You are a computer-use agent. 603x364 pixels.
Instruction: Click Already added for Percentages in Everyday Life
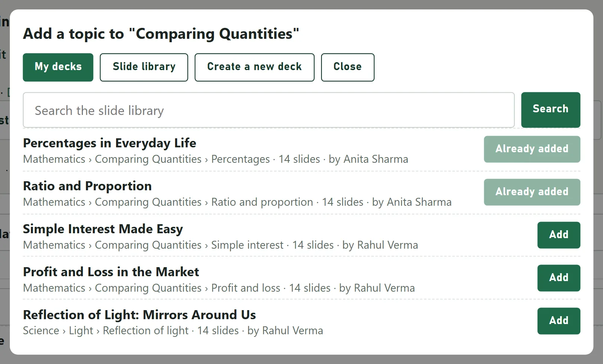[532, 149]
